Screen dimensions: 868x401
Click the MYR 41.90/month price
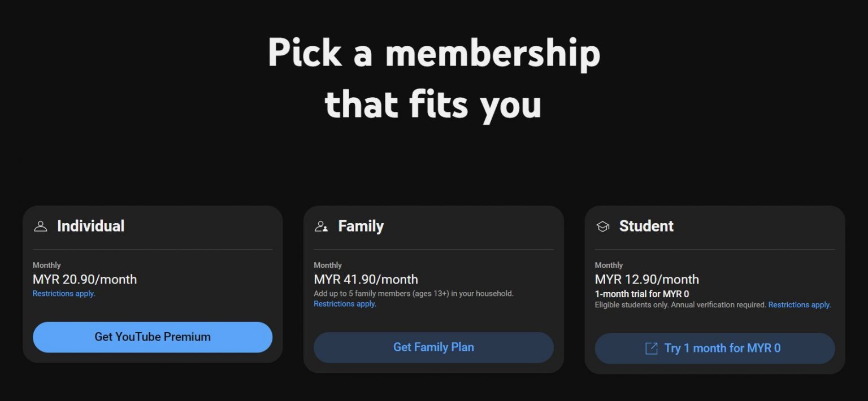coord(366,280)
